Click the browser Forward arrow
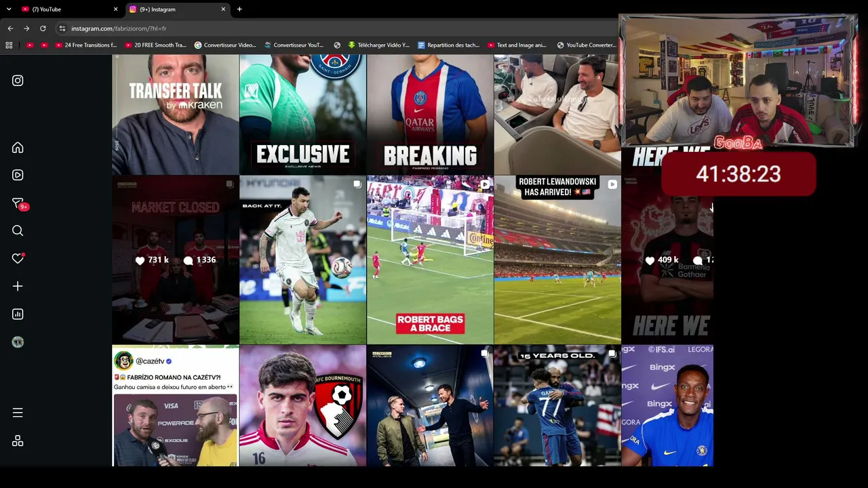The image size is (868, 488). [26, 28]
